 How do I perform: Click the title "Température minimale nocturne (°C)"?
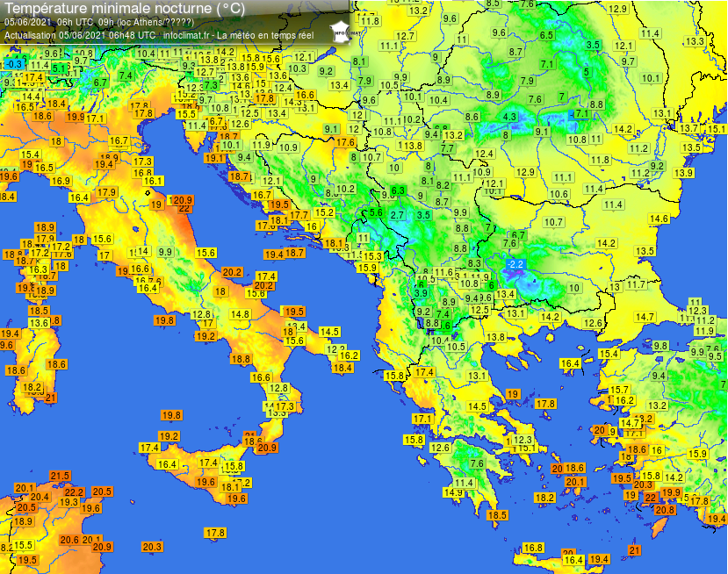click(125, 8)
